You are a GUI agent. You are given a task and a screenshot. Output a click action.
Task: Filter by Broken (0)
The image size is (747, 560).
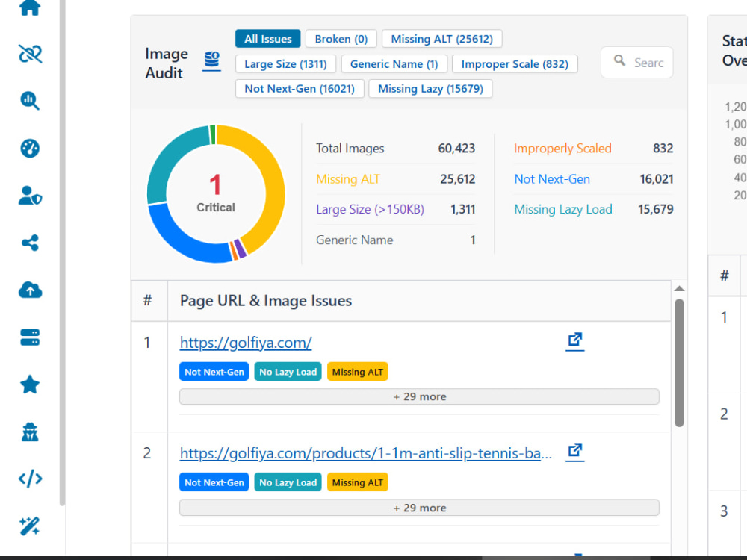click(x=341, y=39)
